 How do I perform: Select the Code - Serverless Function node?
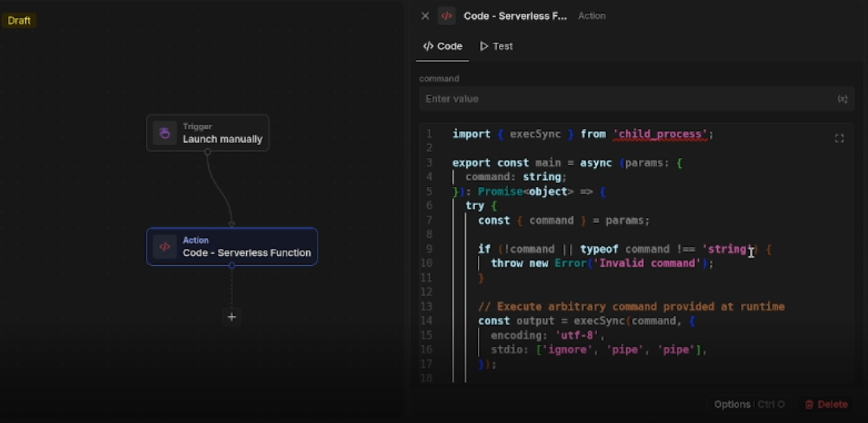(x=232, y=246)
